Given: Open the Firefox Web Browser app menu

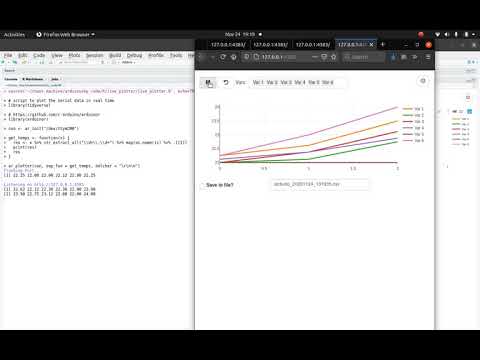Looking at the screenshot, I should click(65, 35).
